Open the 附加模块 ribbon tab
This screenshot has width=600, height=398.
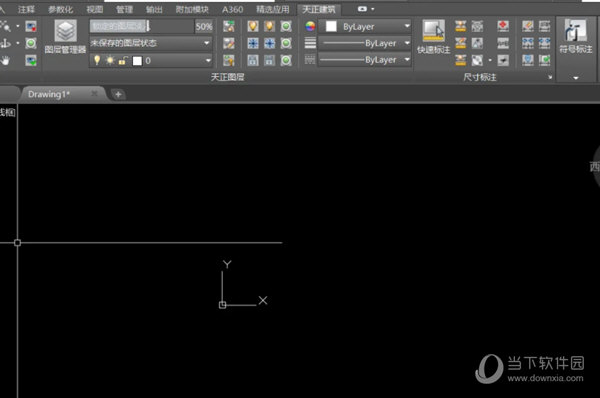192,9
